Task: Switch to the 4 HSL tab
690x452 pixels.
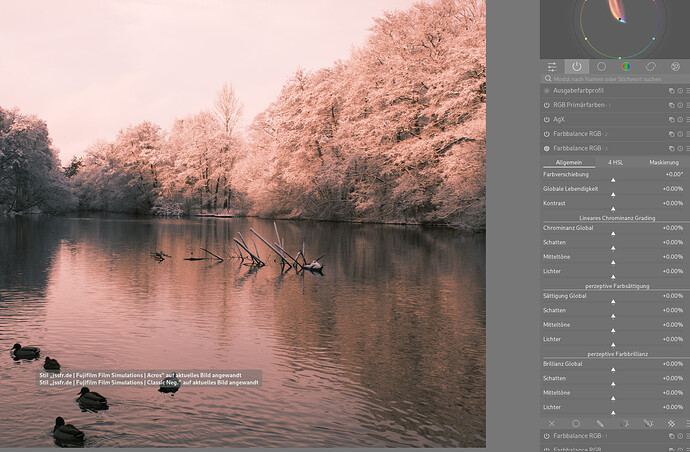Action: 616,162
